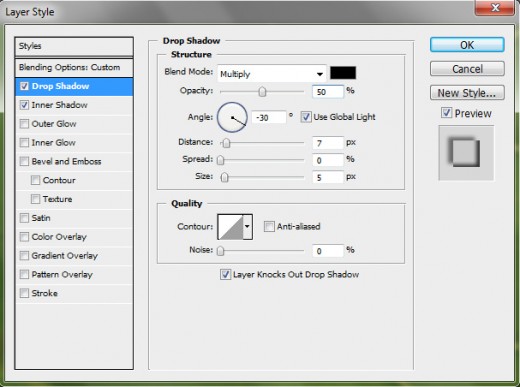Click the Angle dial control
The height and width of the screenshot is (387, 520).
click(232, 117)
